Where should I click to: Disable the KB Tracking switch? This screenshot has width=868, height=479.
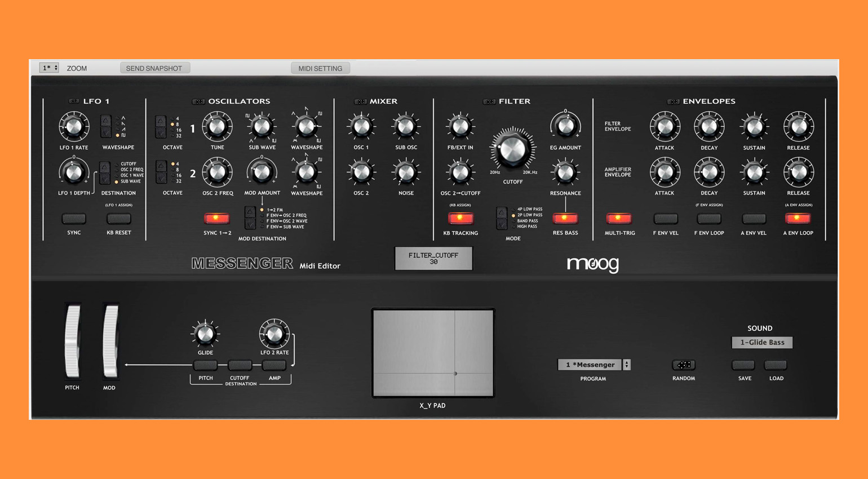(460, 218)
